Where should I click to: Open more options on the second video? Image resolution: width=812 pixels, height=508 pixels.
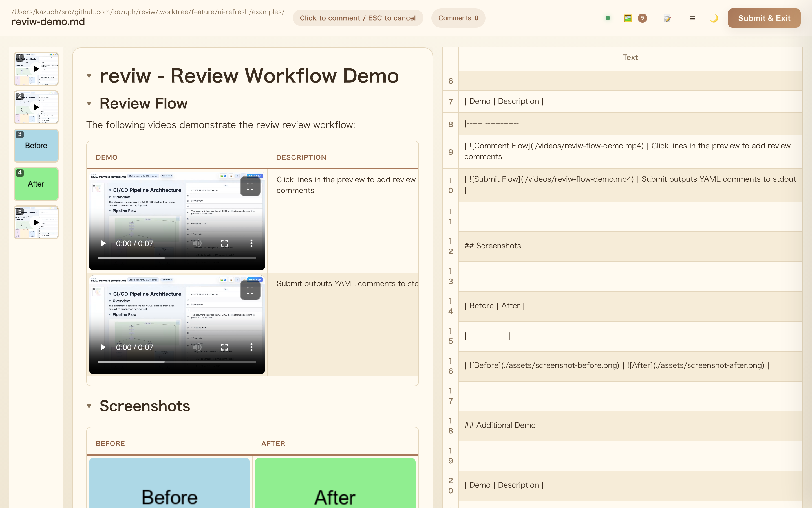pyautogui.click(x=251, y=347)
